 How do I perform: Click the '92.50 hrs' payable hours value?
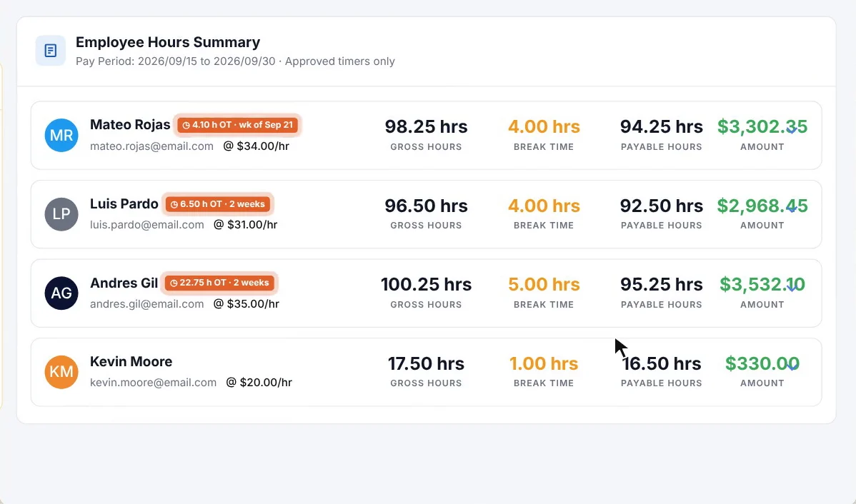pyautogui.click(x=662, y=206)
